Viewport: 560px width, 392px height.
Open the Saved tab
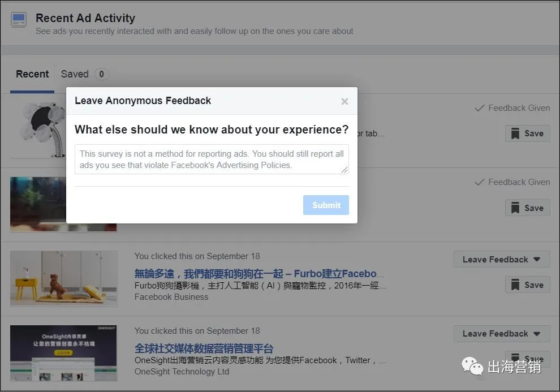coord(75,74)
